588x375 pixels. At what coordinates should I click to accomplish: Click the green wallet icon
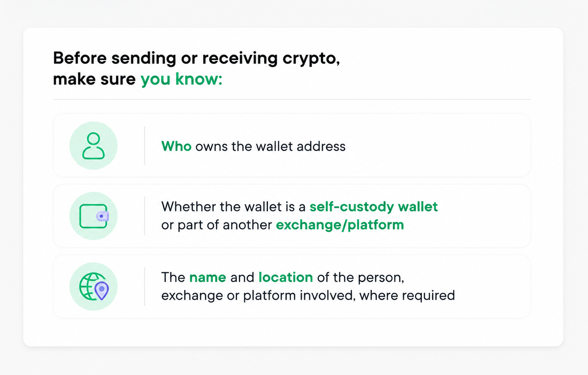tap(93, 216)
